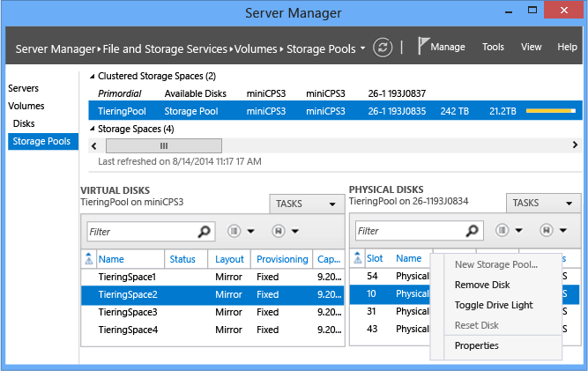The height and width of the screenshot is (371, 588).
Task: Click the list view options icon for Virtual Disks
Action: [x=235, y=232]
